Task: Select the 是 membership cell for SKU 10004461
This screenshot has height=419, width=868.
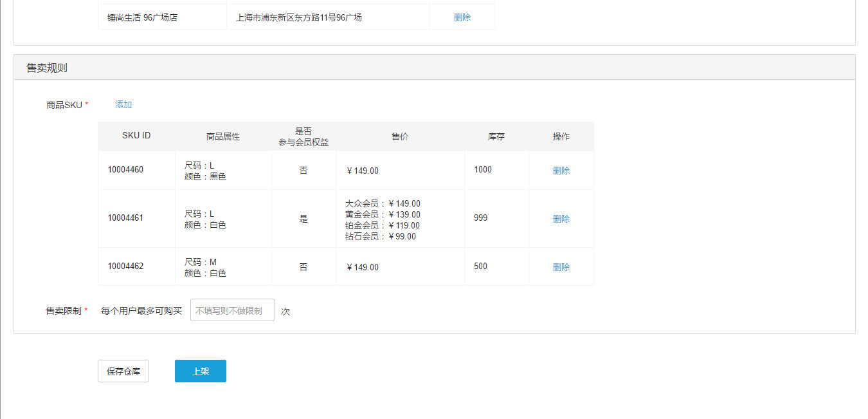Action: 303,218
